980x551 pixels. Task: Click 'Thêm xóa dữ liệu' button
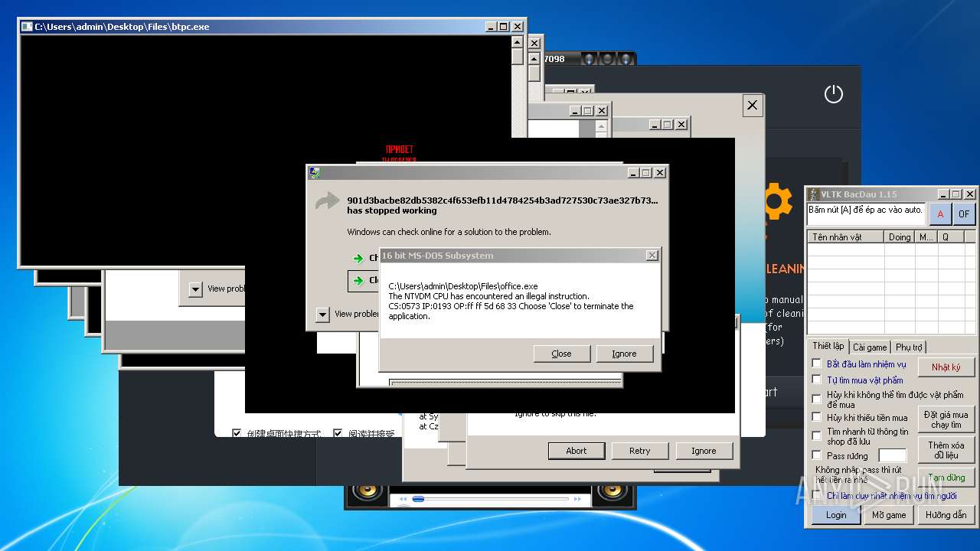click(946, 450)
